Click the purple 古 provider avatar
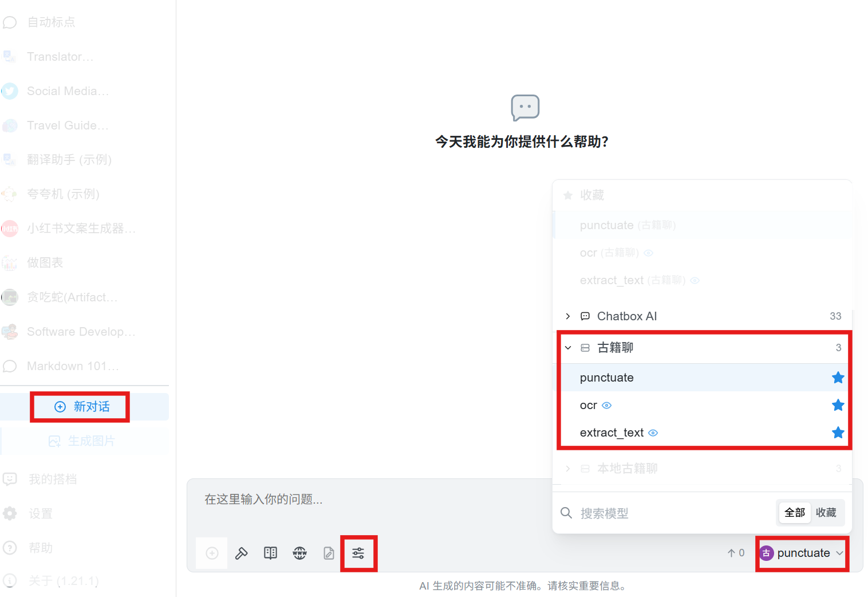This screenshot has height=597, width=868. click(x=766, y=553)
